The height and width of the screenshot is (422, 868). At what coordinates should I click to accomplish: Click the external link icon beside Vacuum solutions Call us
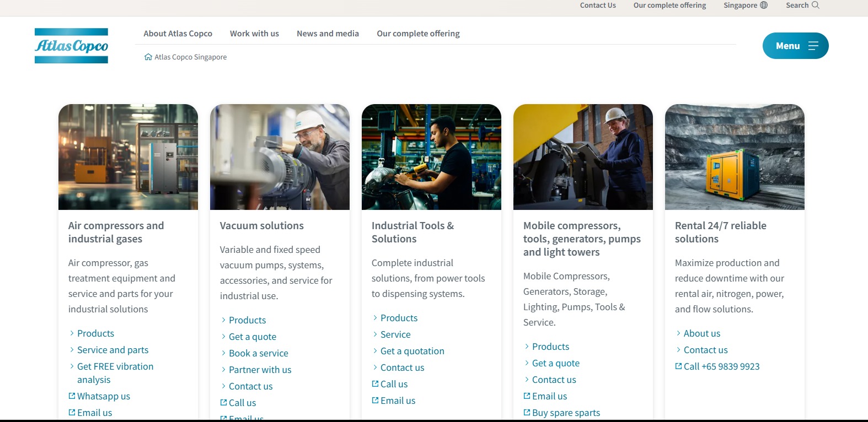point(223,402)
